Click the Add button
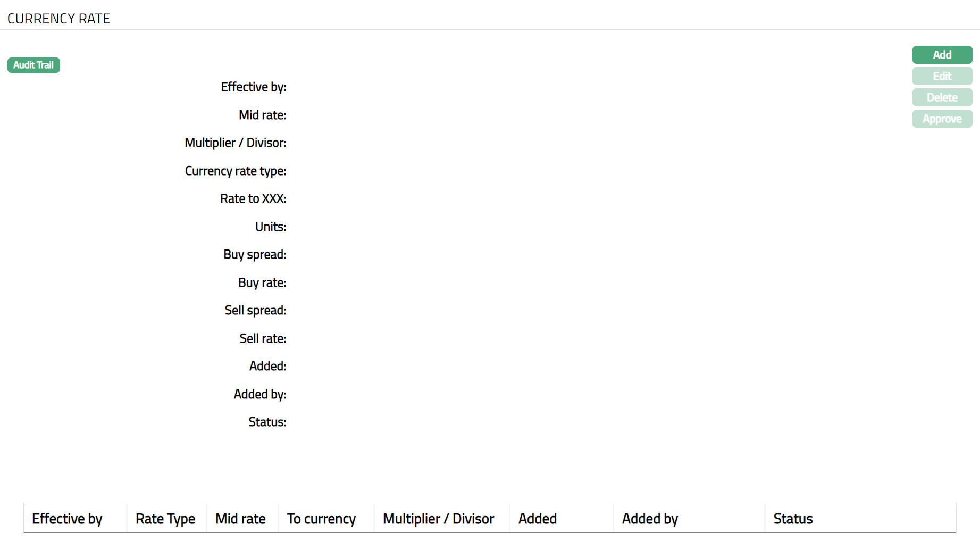The width and height of the screenshot is (980, 541). 942,55
